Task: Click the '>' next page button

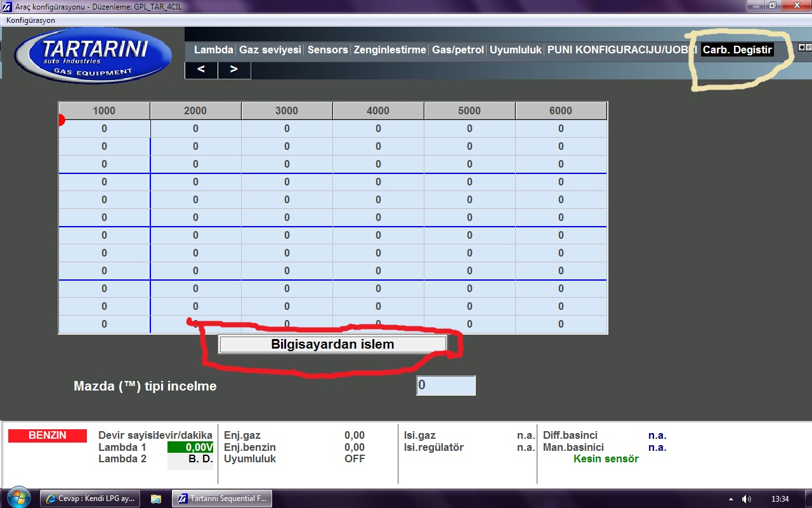Action: [234, 70]
